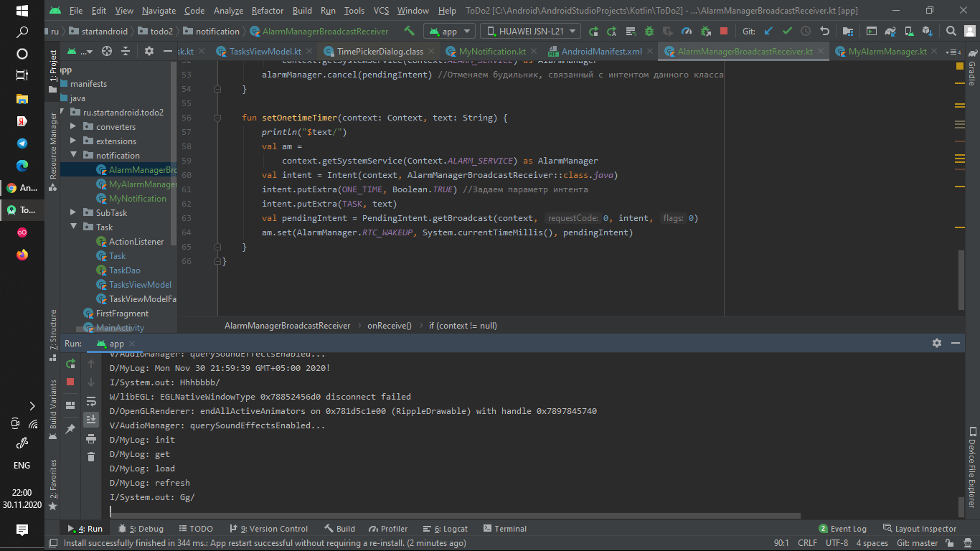Toggle scroll to end in Run console
This screenshot has height=551, width=980.
coord(91,420)
